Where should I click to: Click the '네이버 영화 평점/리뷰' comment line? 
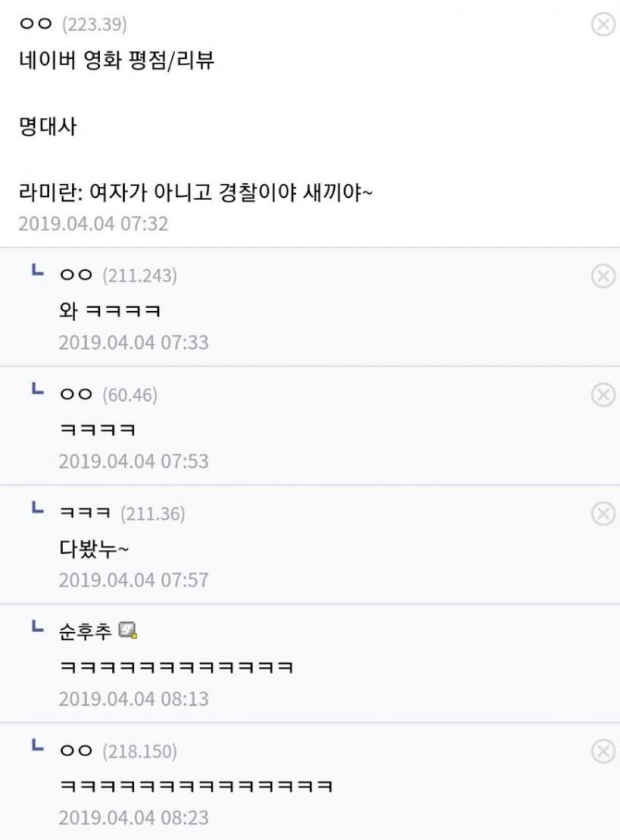pyautogui.click(x=116, y=61)
